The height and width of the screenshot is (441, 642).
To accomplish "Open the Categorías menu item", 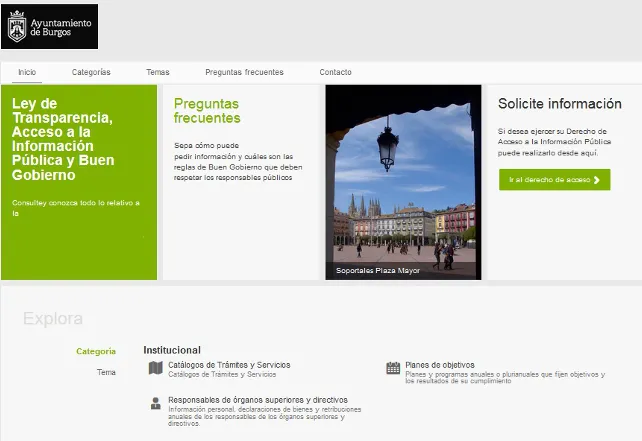I will point(91,72).
